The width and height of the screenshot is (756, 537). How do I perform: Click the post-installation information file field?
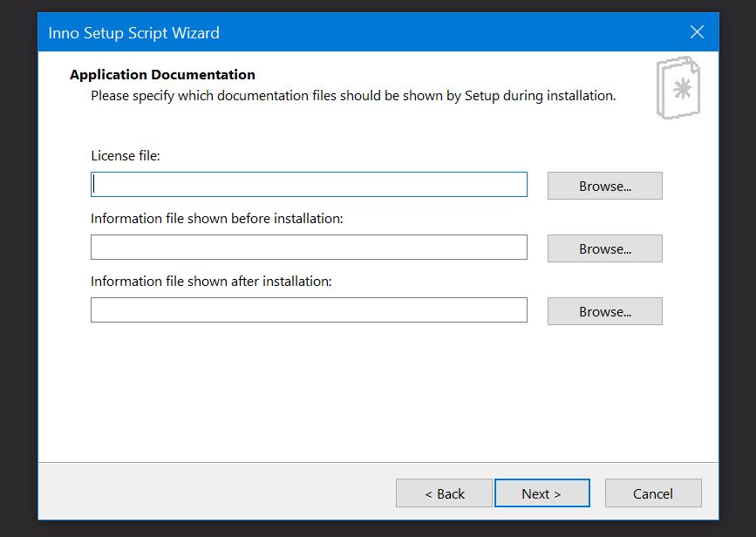(x=309, y=310)
